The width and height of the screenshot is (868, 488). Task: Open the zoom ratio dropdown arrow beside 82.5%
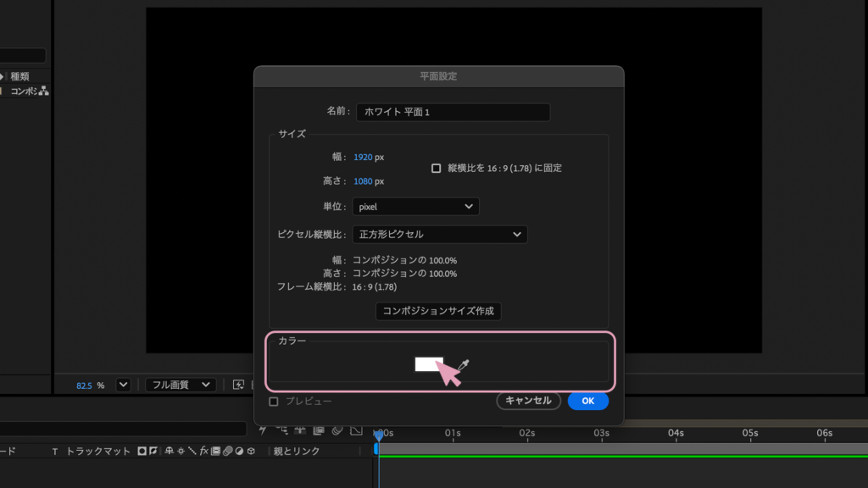pos(123,385)
